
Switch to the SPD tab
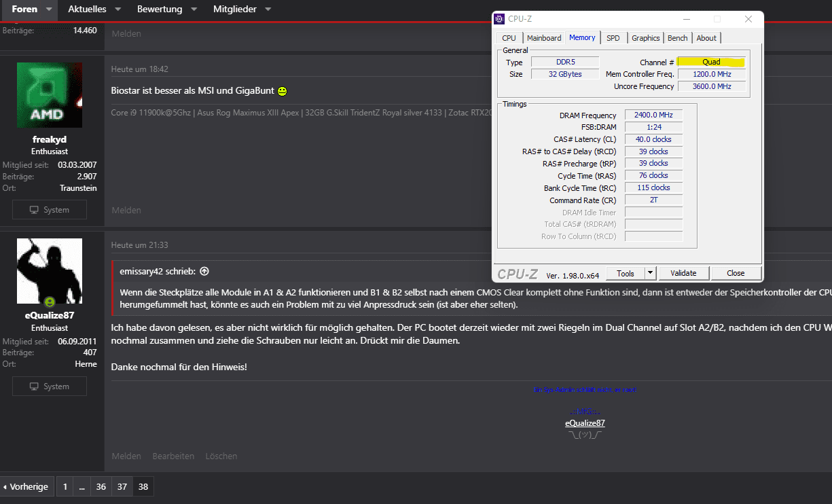pos(613,38)
